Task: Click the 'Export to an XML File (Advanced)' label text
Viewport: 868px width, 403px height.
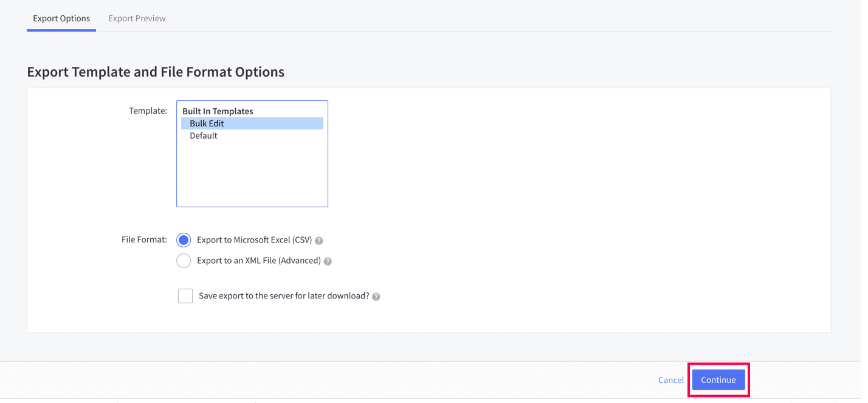Action: [258, 261]
